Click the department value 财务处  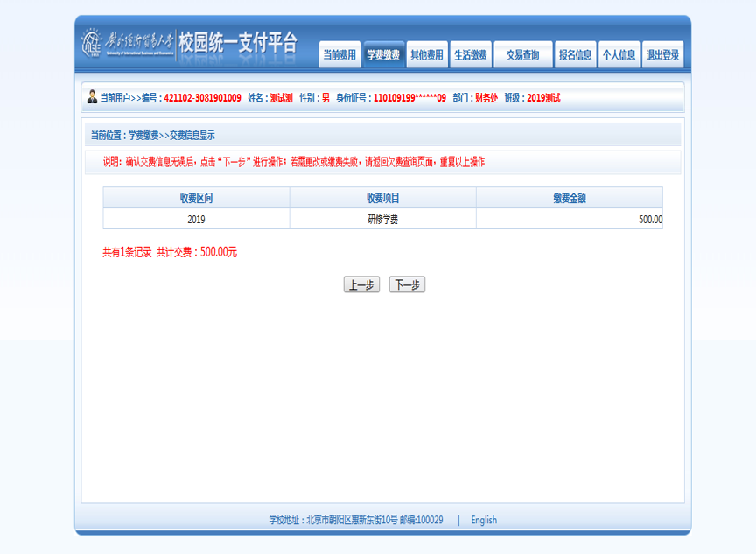(x=486, y=98)
